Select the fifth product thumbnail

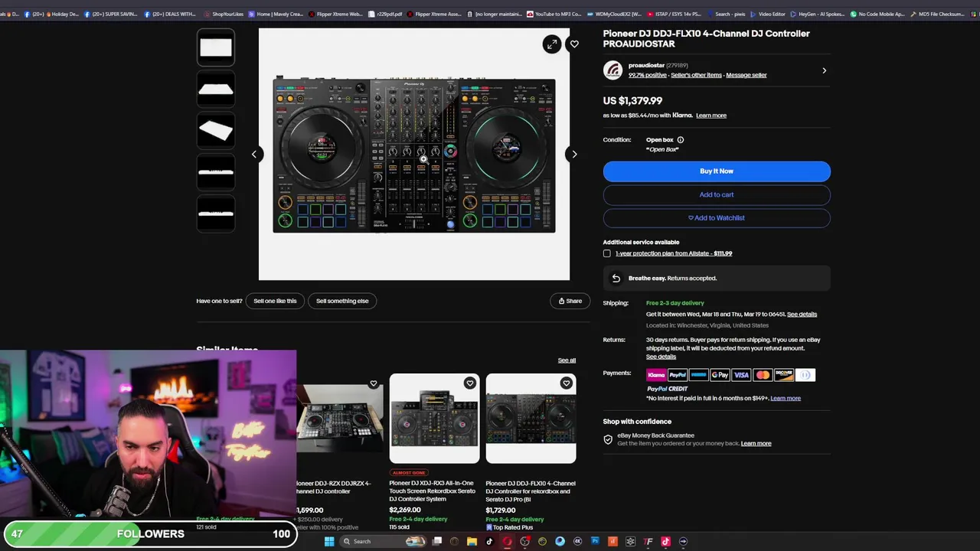pos(216,213)
